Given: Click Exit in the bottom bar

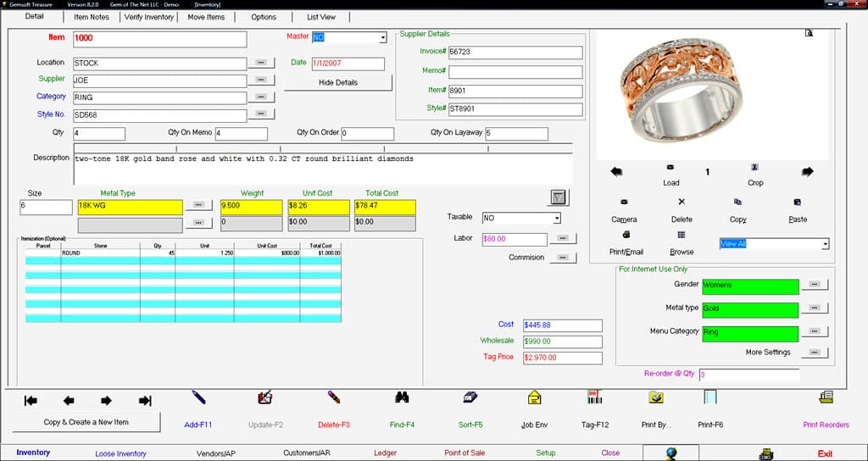Looking at the screenshot, I should pos(825,453).
